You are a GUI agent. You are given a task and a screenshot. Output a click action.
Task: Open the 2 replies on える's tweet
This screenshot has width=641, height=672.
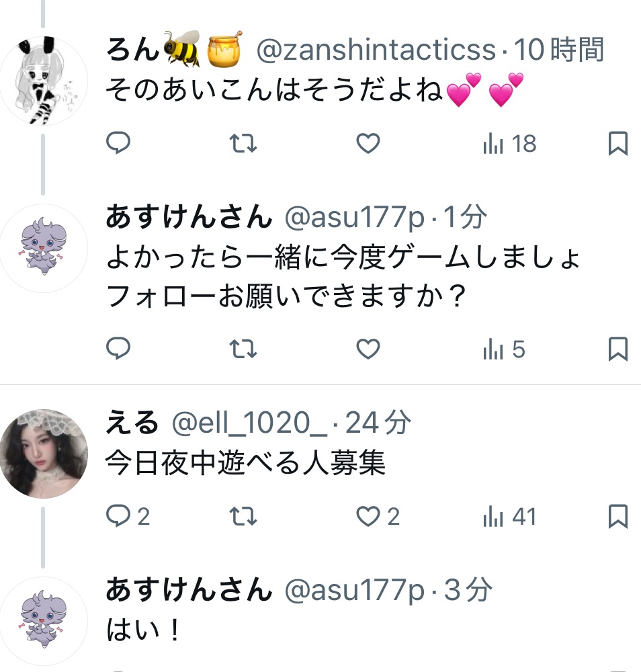[x=128, y=515]
